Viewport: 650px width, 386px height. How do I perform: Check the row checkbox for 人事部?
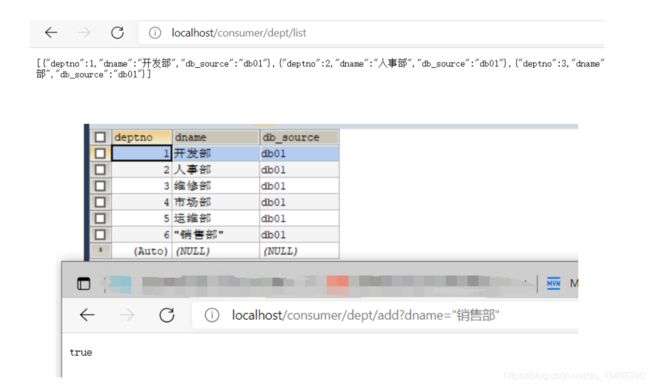click(x=100, y=170)
